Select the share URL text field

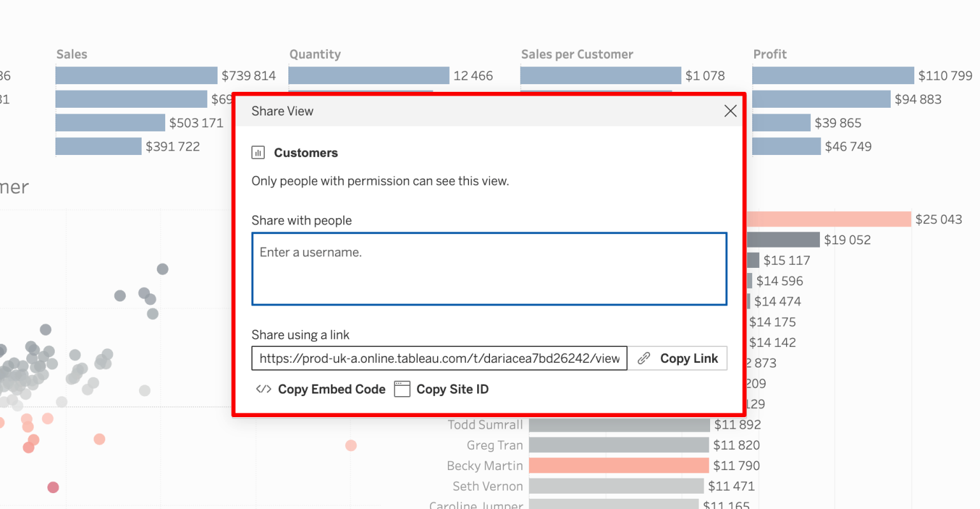(439, 358)
